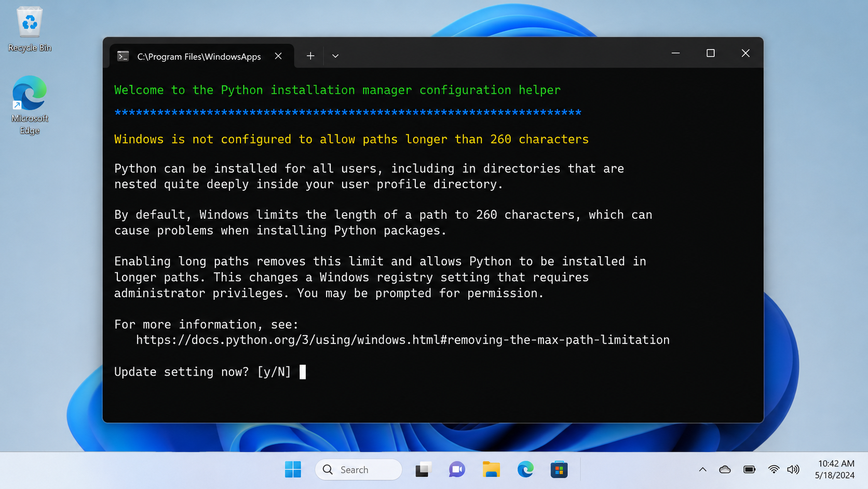Screen dimensions: 868x489
Task: Click the text 'Enabling long paths removes this limit'
Action: click(x=249, y=261)
